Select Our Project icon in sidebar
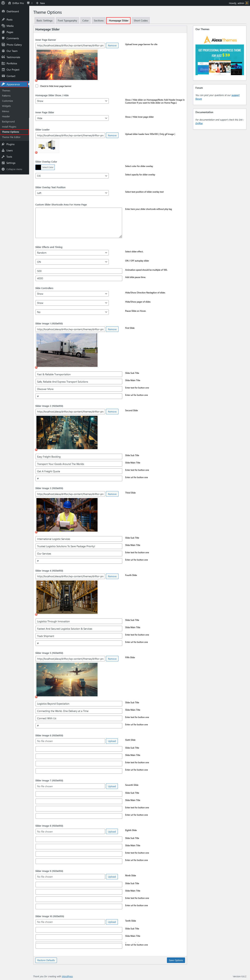The width and height of the screenshot is (250, 980). click(3, 70)
